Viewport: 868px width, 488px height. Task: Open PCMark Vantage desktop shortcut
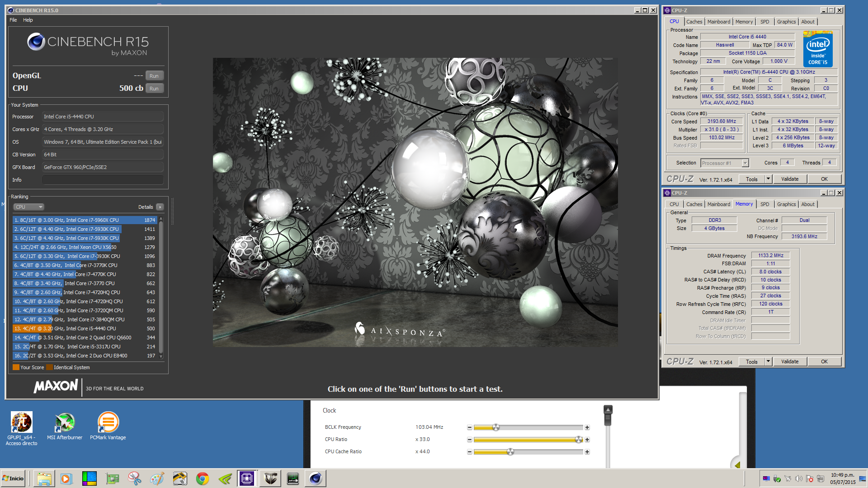click(108, 426)
